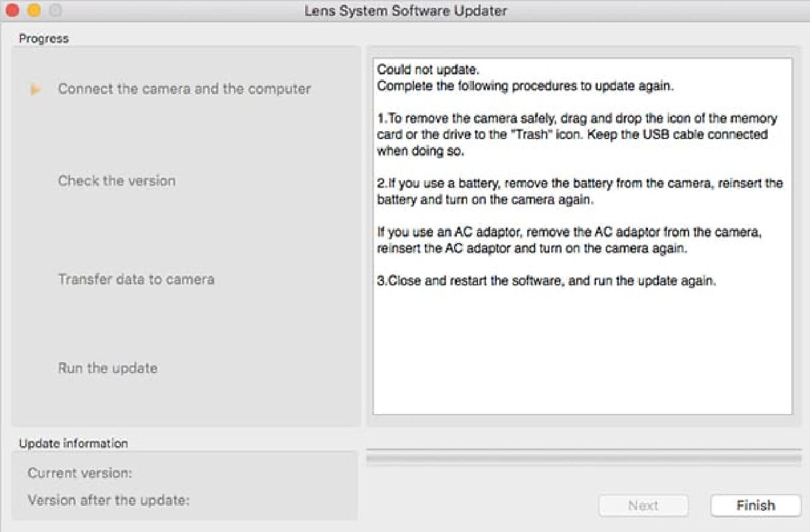Click the 'Current version:' label
The width and height of the screenshot is (810, 532).
[80, 473]
